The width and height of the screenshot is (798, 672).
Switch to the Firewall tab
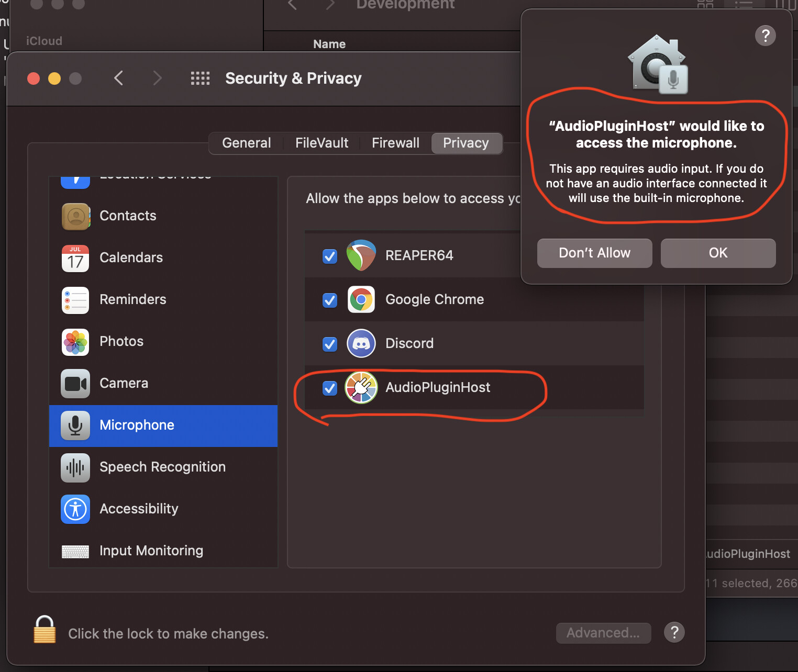(x=396, y=143)
